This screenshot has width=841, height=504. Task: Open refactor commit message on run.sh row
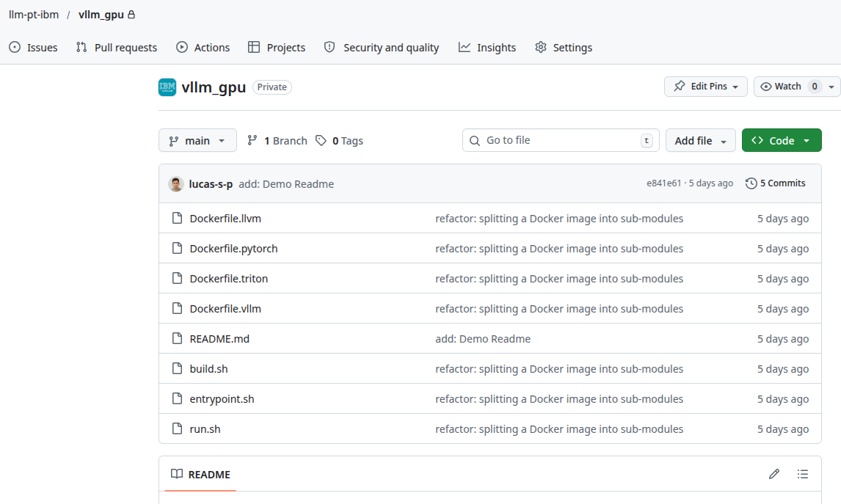coord(559,428)
